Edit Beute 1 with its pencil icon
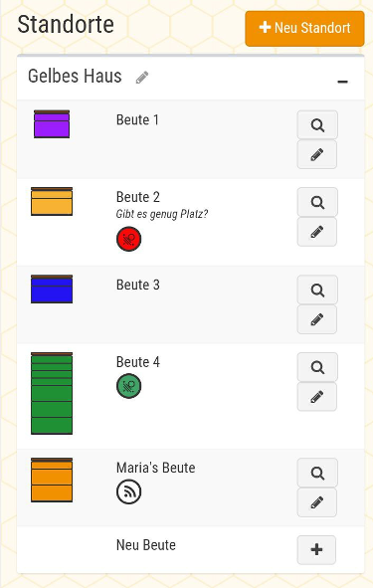 click(317, 154)
